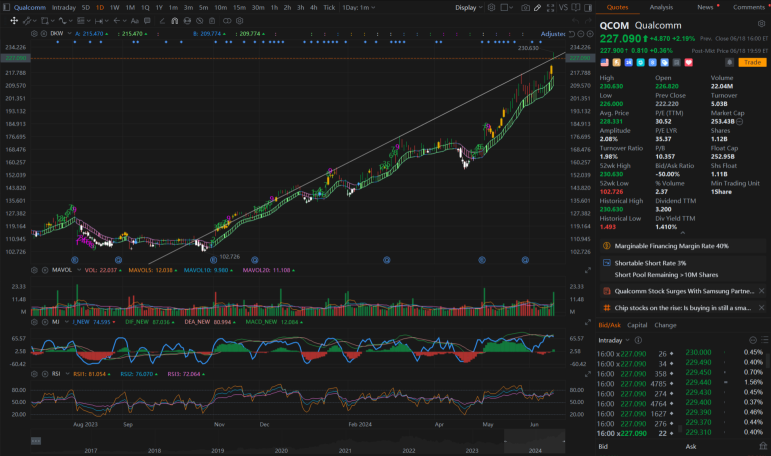Click the redo arrow above chart

click(x=588, y=21)
